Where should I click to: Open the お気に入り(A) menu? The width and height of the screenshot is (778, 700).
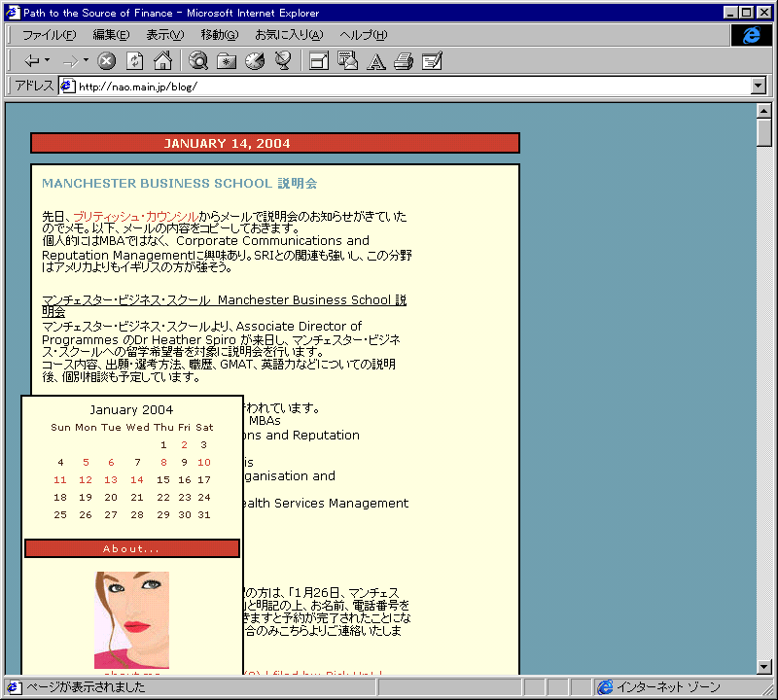289,35
